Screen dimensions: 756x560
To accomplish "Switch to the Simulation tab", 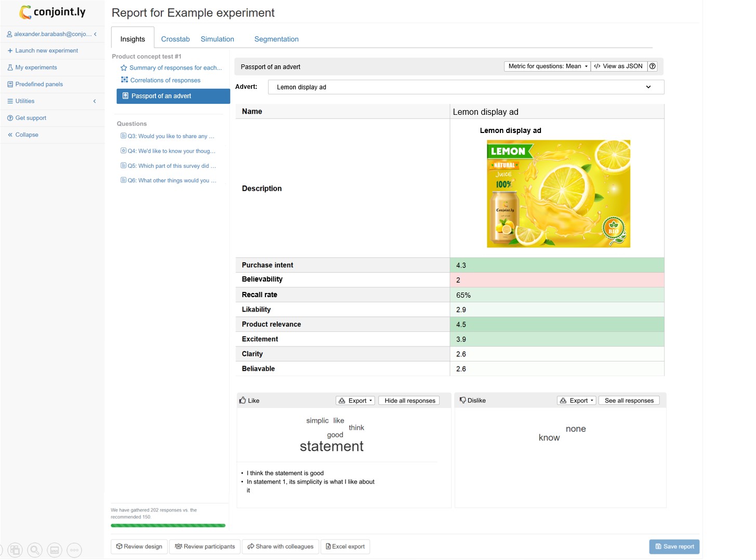I will 217,39.
